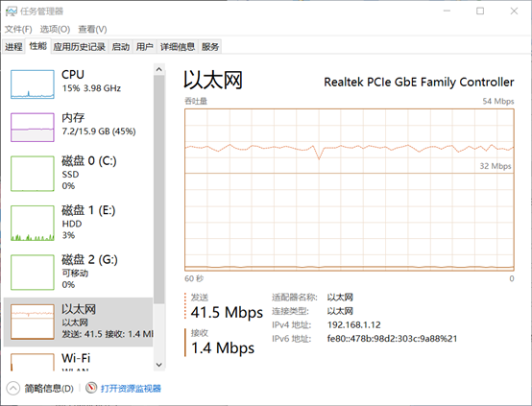Open the 查看(V) menu
Viewport: 532px width, 406px height.
[92, 29]
